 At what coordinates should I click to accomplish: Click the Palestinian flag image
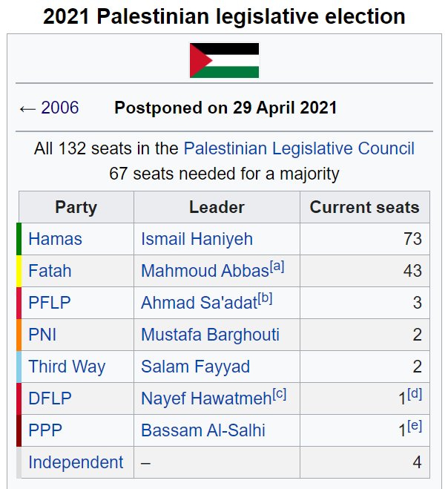[224, 60]
